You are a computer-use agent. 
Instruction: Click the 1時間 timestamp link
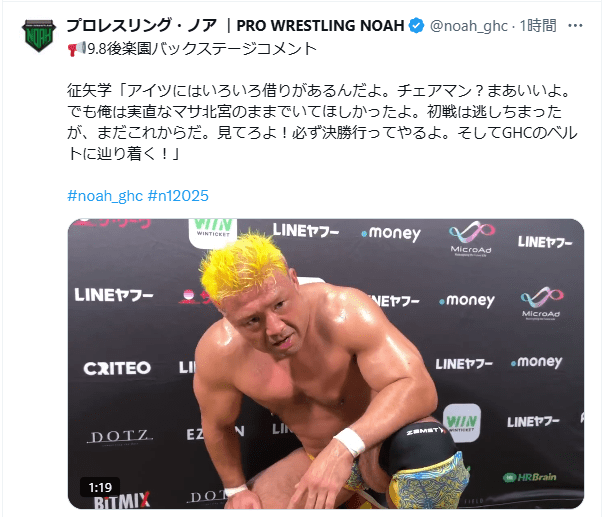[538, 26]
